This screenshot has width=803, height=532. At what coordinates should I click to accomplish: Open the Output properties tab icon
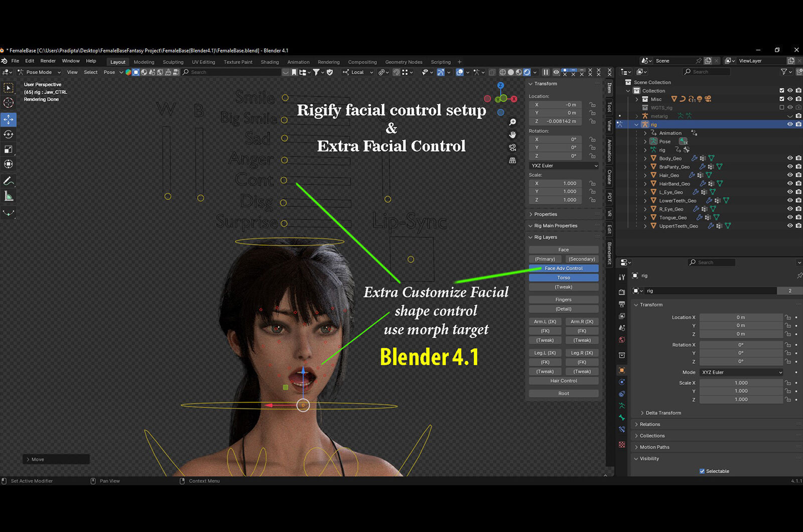point(622,304)
